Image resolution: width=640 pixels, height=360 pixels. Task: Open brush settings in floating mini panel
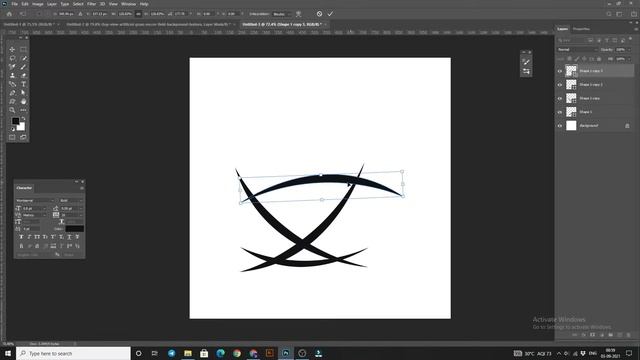(526, 62)
